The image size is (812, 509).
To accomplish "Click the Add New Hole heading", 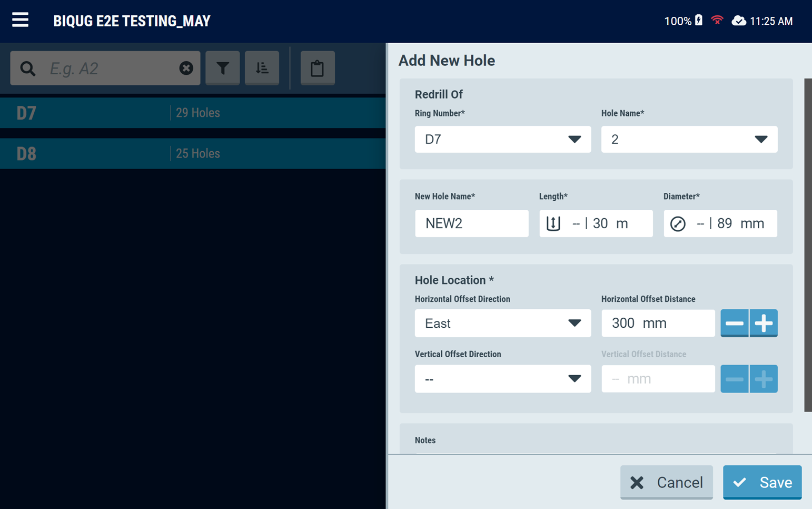I will pos(447,61).
